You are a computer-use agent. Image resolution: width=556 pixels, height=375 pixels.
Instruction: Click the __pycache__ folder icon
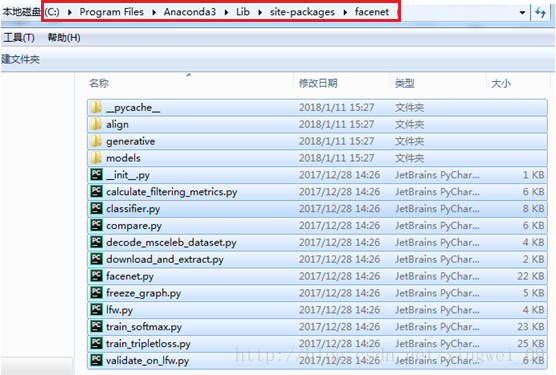[96, 107]
